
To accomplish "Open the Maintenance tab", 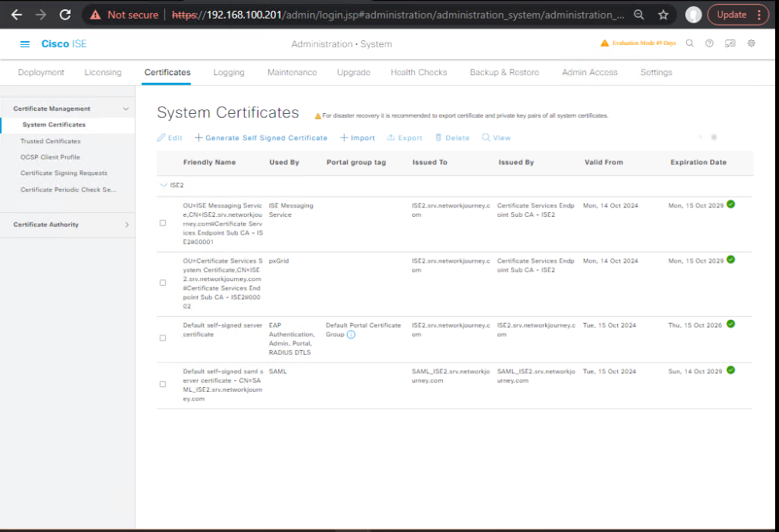I will pos(292,73).
